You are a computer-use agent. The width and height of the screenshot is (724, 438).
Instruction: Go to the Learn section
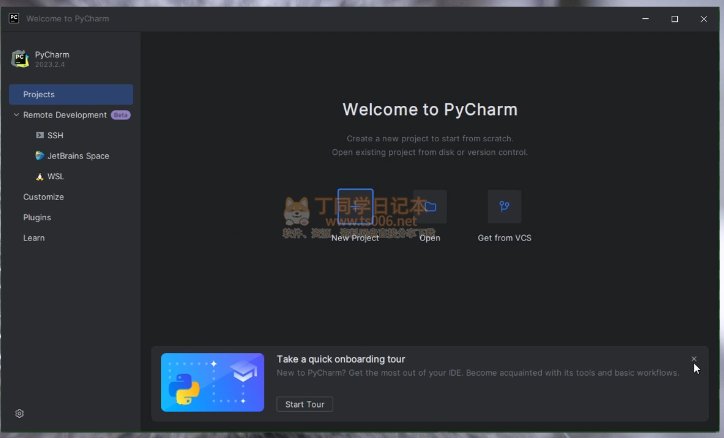(34, 238)
